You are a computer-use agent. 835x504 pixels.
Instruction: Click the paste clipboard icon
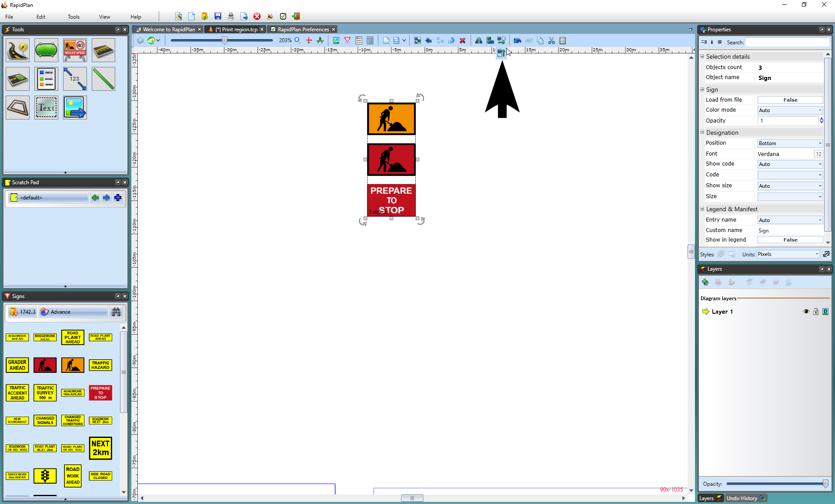563,40
